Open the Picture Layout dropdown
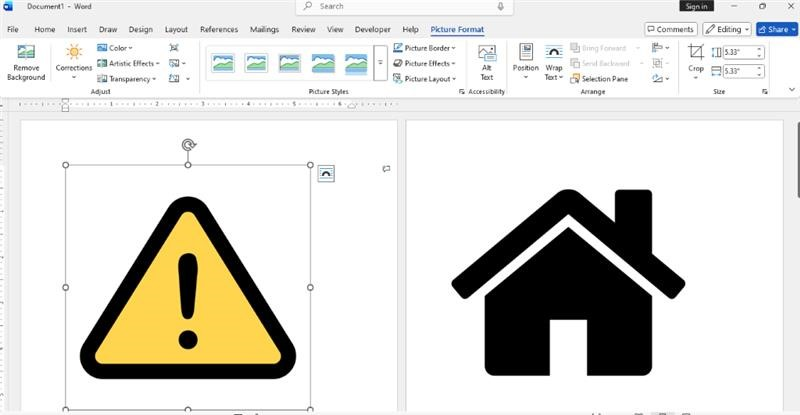The image size is (800, 415). 424,79
